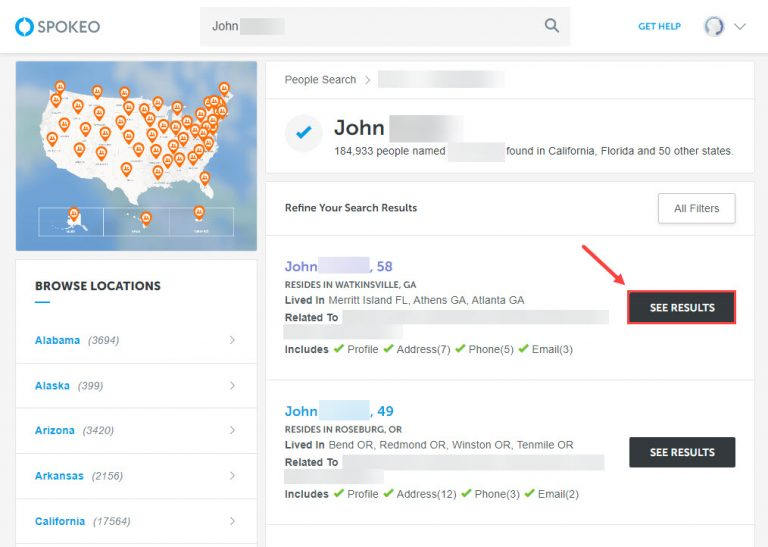Open the John, 49 profile link
This screenshot has height=547, width=768.
pyautogui.click(x=339, y=411)
